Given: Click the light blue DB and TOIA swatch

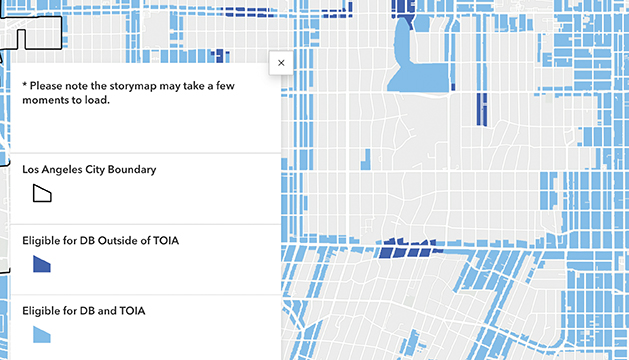Looking at the screenshot, I should (42, 334).
